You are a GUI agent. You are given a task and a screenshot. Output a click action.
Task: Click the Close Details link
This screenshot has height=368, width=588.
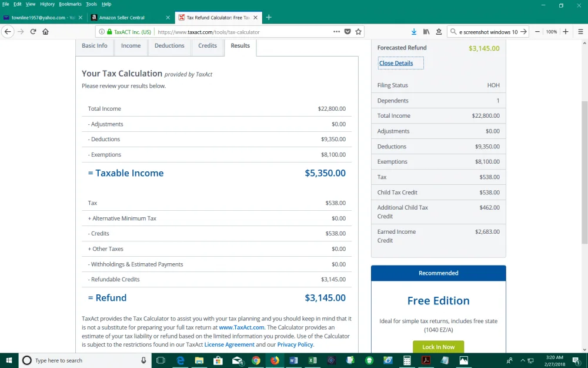396,63
